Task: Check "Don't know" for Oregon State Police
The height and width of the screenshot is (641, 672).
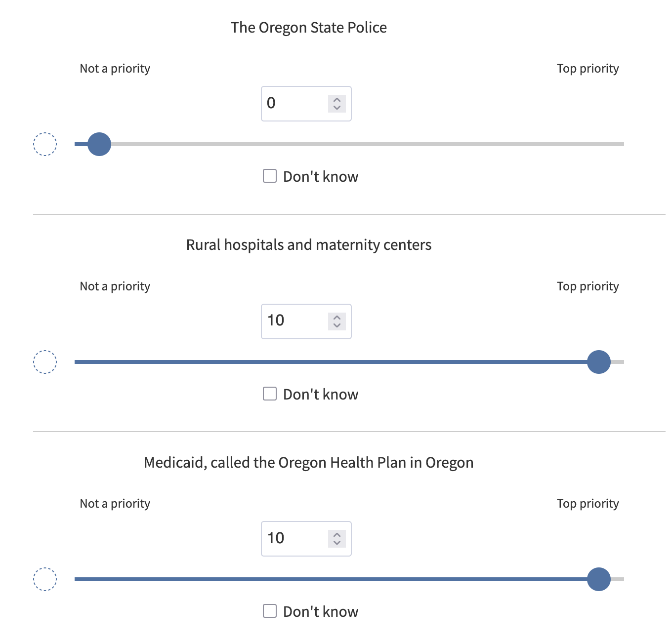Action: [x=270, y=176]
